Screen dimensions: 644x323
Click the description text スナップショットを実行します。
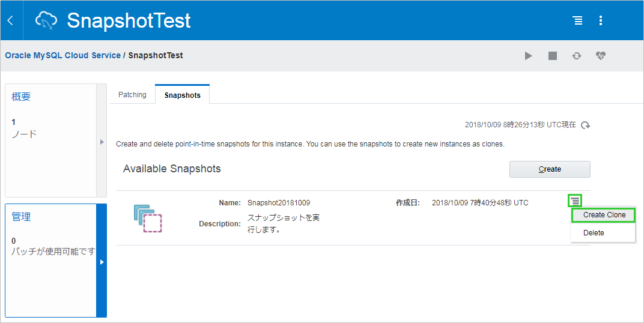pyautogui.click(x=284, y=224)
